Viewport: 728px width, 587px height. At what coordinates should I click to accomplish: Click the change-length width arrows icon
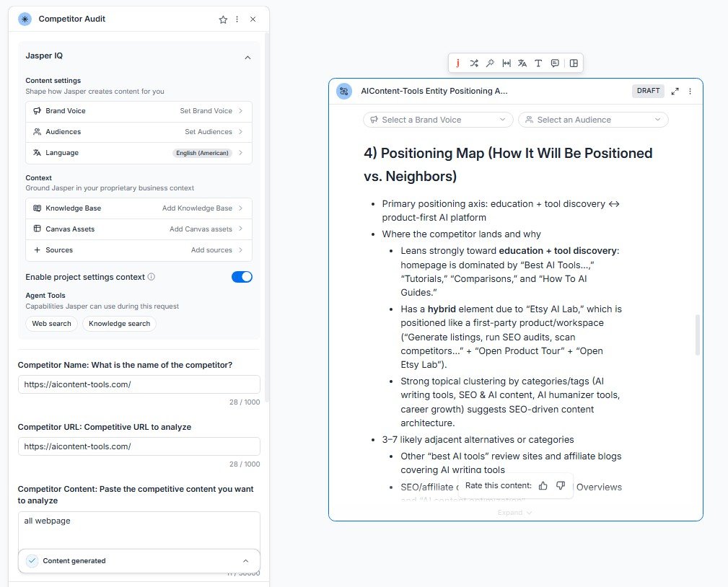click(x=506, y=63)
